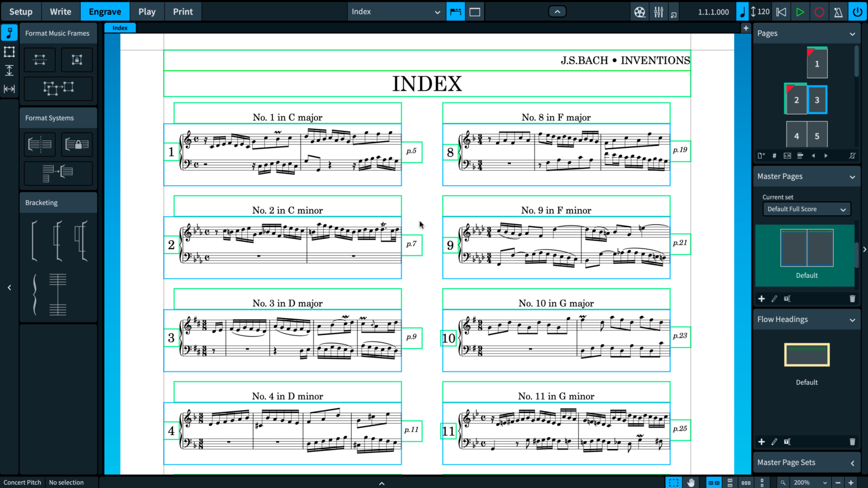Select page 3 thumbnail in Pages panel
Viewport: 868px width, 488px height.
pos(817,100)
